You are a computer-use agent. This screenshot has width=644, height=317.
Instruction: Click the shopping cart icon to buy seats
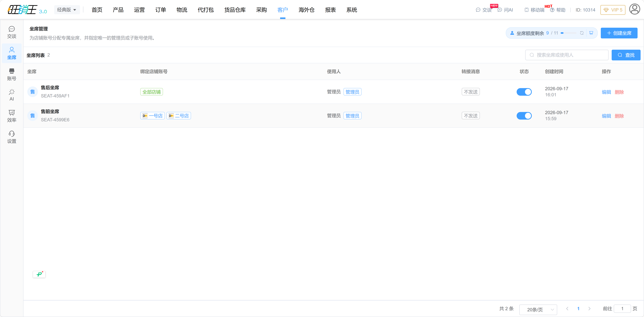tap(591, 33)
